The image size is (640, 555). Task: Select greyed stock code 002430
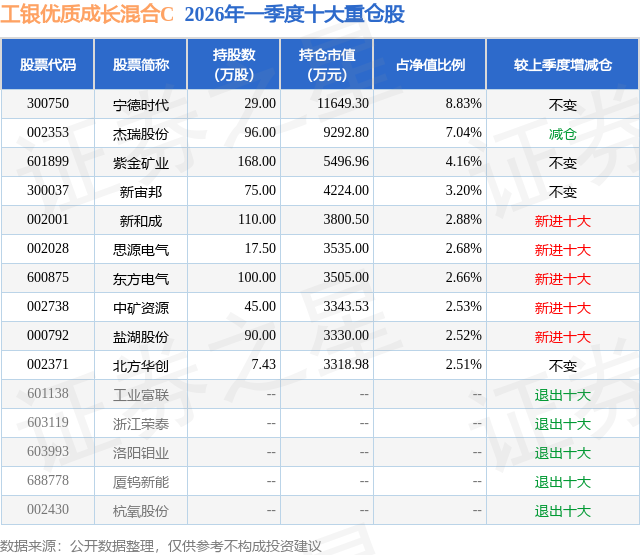48,509
